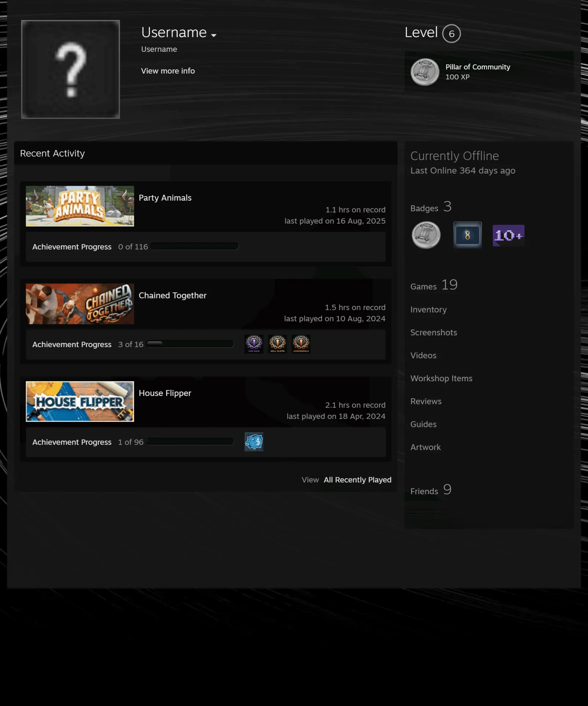Click the Level 6 circle icon
This screenshot has height=706, width=588.
tap(451, 33)
